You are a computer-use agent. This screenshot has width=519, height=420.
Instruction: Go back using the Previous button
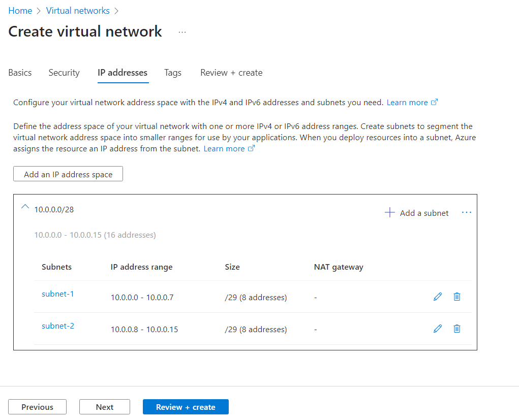tap(37, 406)
